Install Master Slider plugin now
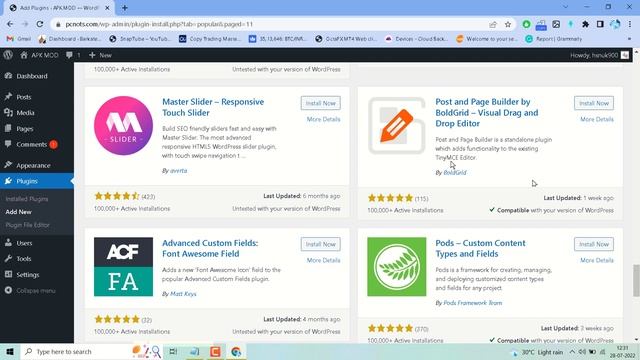Image resolution: width=640 pixels, height=360 pixels. pyautogui.click(x=320, y=103)
